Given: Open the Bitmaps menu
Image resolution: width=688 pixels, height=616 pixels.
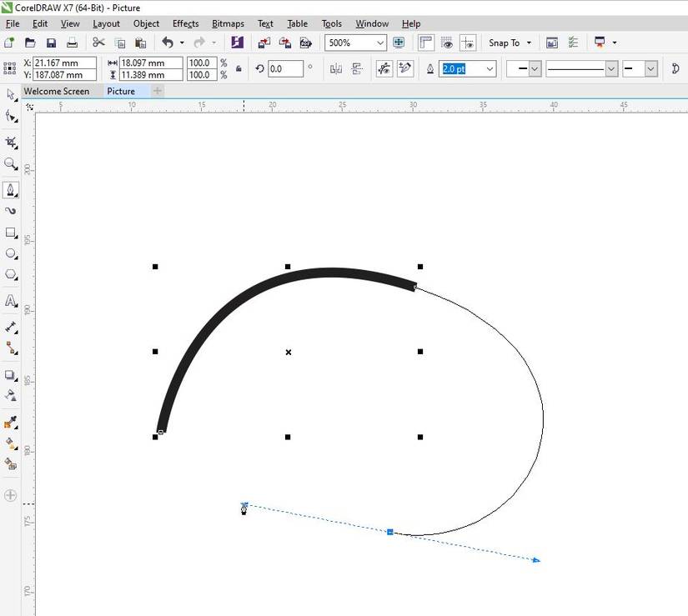Looking at the screenshot, I should point(227,23).
